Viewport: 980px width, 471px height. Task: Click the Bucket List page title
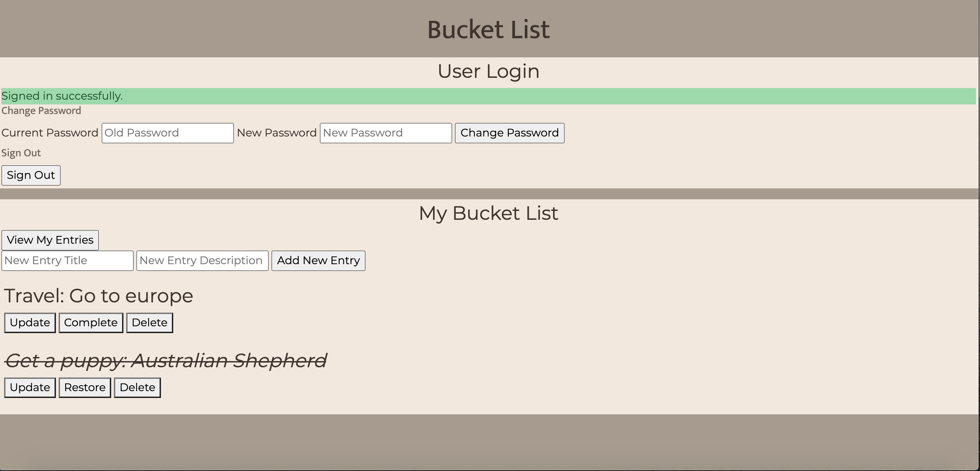click(488, 29)
